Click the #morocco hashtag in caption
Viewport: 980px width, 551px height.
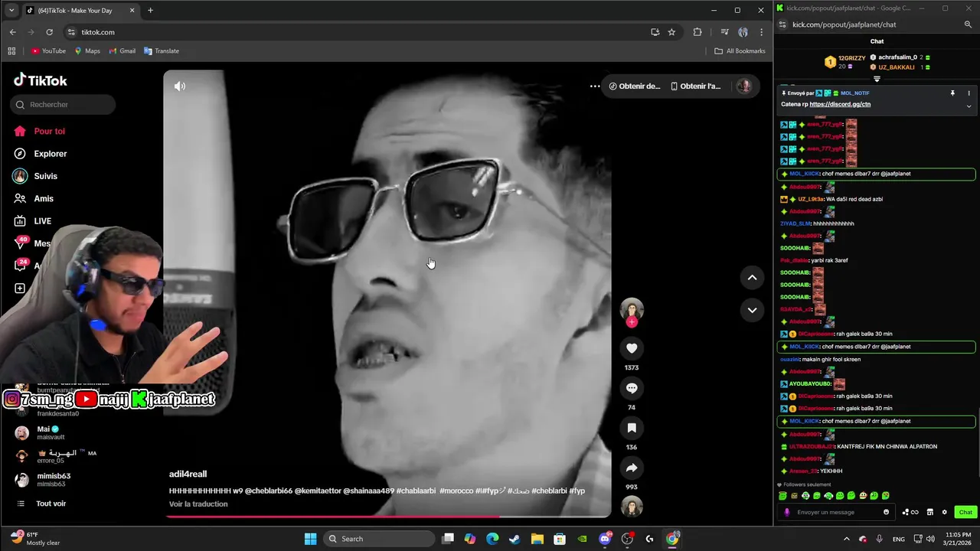click(x=456, y=491)
